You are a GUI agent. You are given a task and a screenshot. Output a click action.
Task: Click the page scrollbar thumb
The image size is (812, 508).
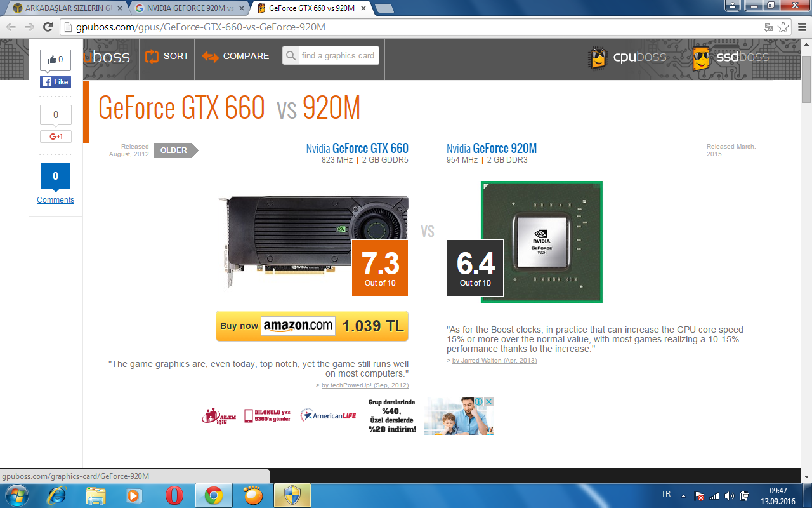pyautogui.click(x=806, y=79)
